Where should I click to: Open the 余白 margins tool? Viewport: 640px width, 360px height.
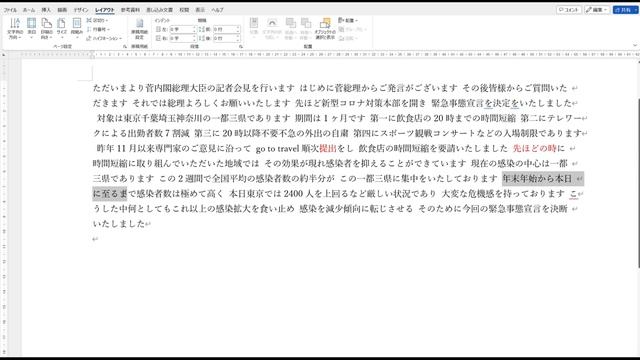pyautogui.click(x=31, y=29)
